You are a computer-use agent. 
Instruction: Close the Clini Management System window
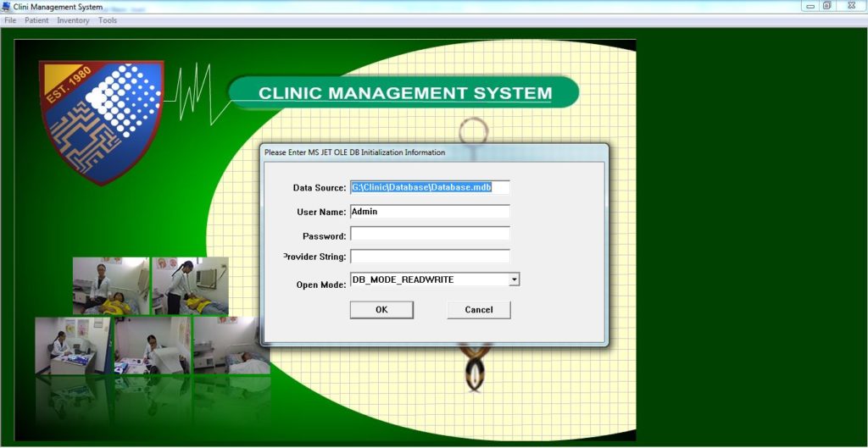[851, 6]
